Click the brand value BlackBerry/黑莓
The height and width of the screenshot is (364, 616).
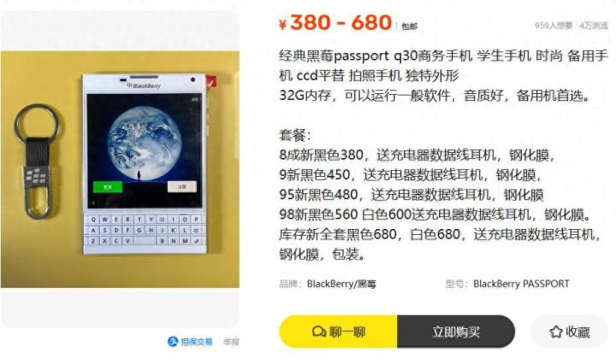[341, 284]
